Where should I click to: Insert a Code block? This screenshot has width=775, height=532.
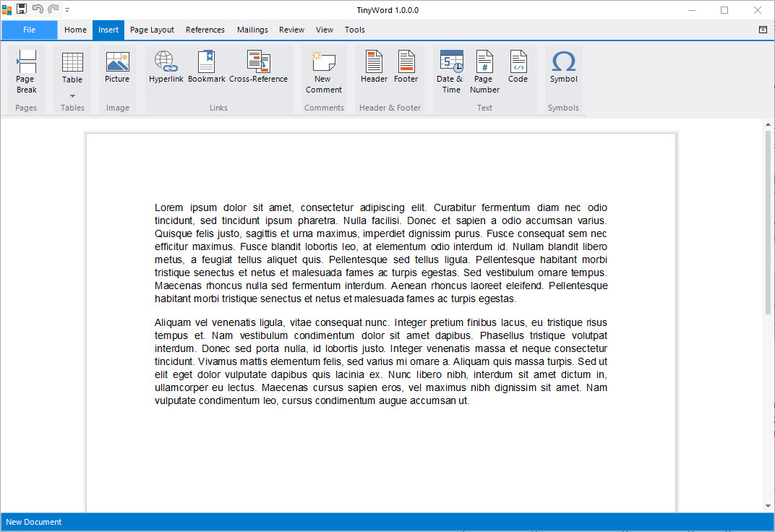[x=518, y=67]
